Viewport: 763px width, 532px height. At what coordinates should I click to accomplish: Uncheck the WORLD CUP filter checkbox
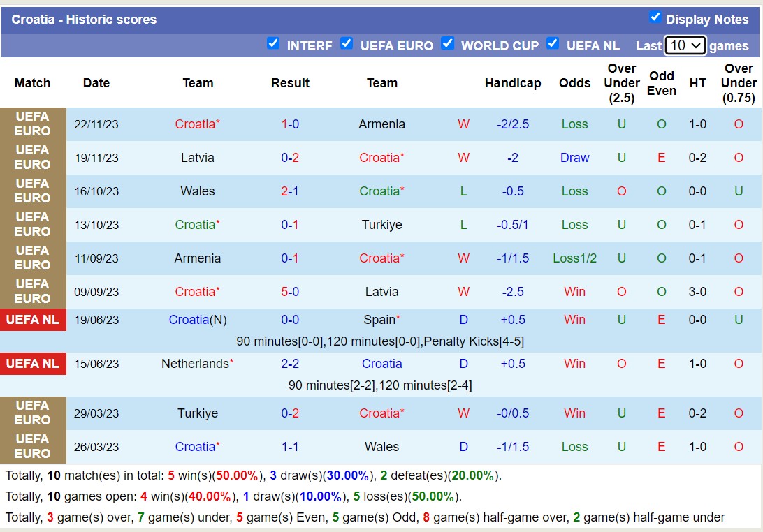(x=447, y=44)
